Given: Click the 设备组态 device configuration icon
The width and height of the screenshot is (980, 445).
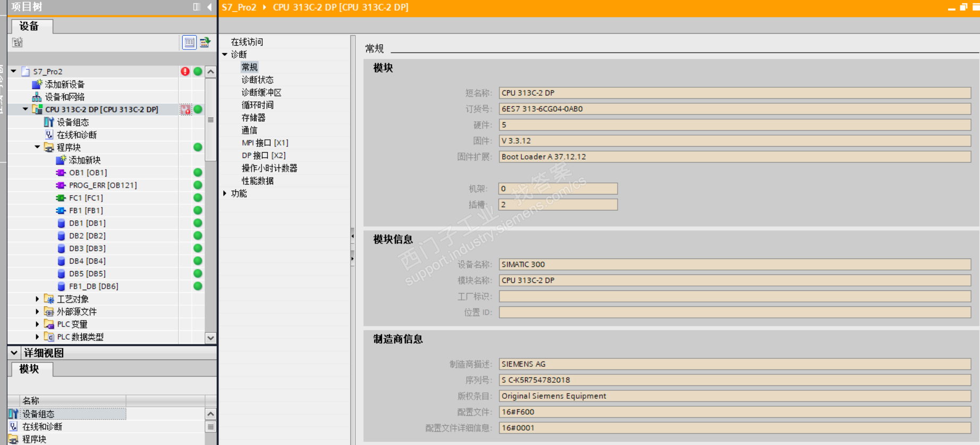Looking at the screenshot, I should [49, 122].
